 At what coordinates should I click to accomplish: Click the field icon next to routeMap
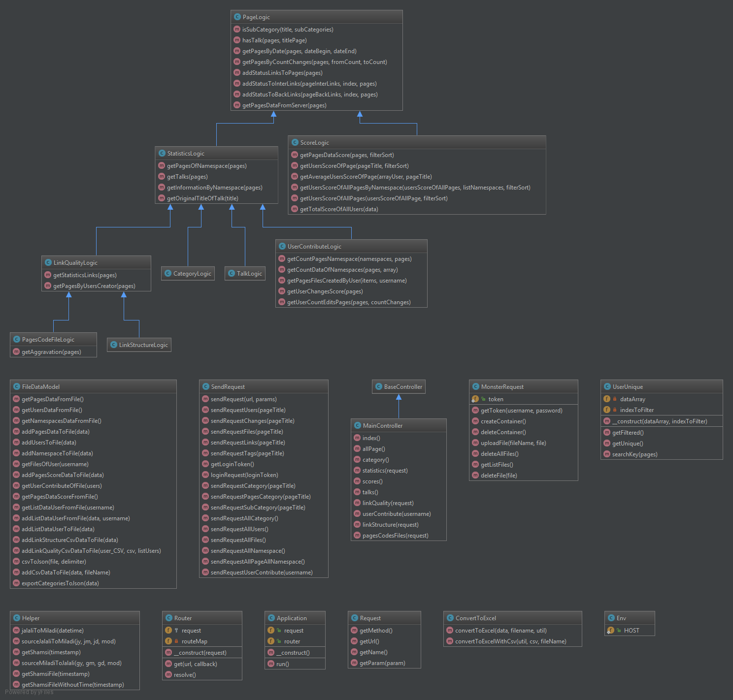click(168, 641)
